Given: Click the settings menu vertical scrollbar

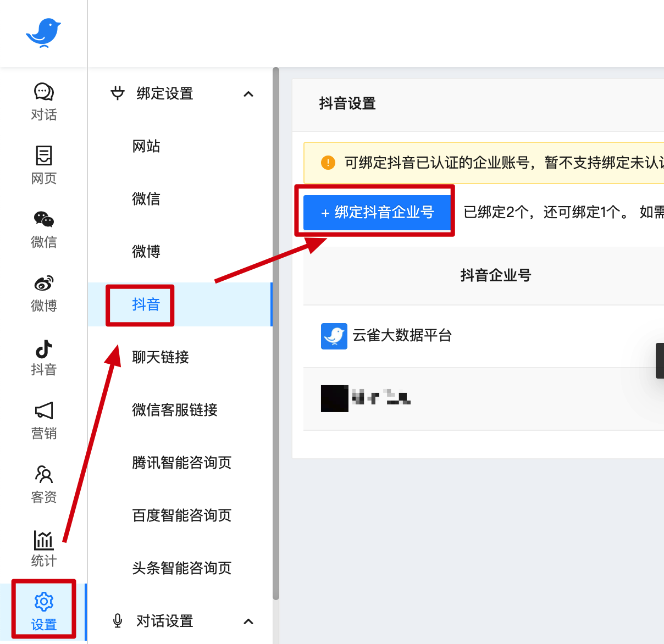Looking at the screenshot, I should pyautogui.click(x=276, y=334).
